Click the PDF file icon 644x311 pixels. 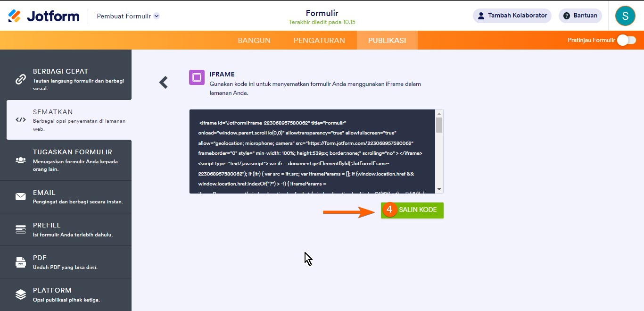tap(21, 262)
